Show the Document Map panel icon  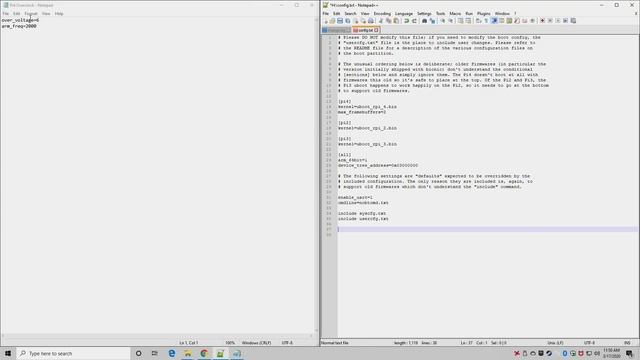pos(509,20)
